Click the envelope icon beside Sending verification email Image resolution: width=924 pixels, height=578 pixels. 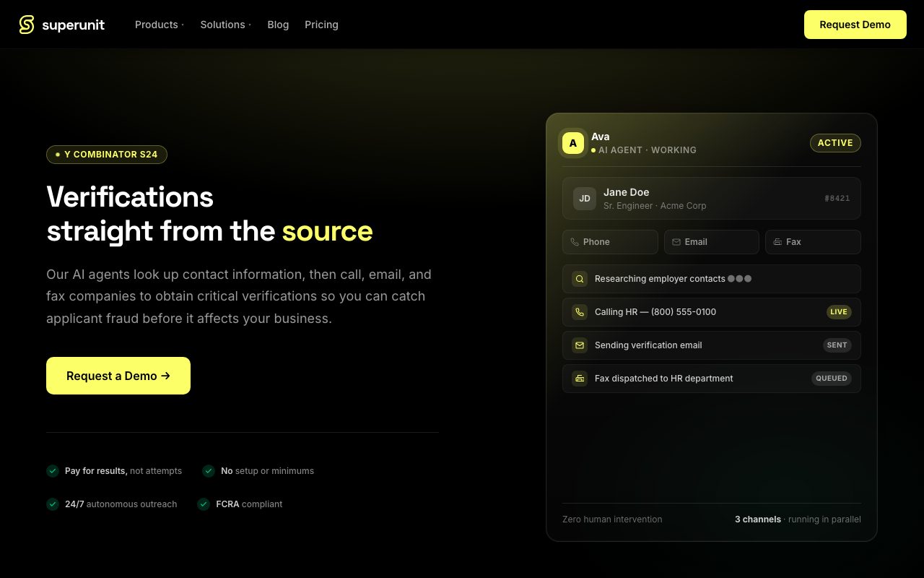coord(580,345)
